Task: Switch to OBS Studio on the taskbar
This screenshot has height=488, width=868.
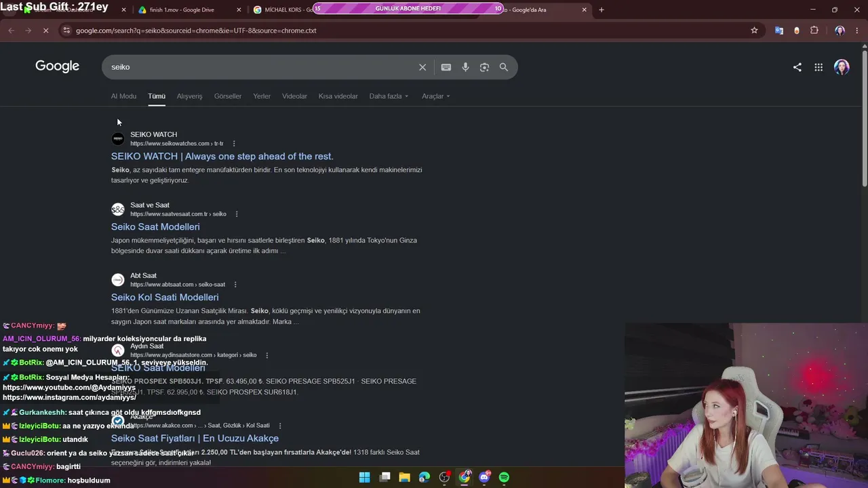Action: [x=444, y=477]
